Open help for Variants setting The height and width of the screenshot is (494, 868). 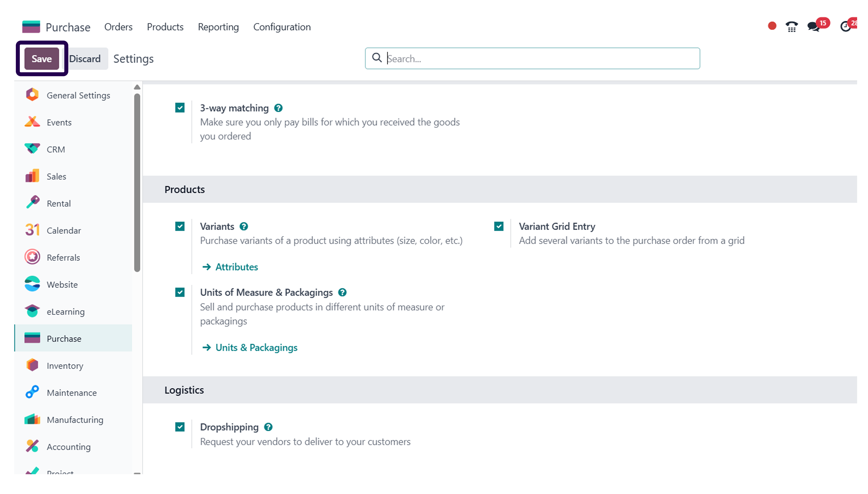pos(243,226)
